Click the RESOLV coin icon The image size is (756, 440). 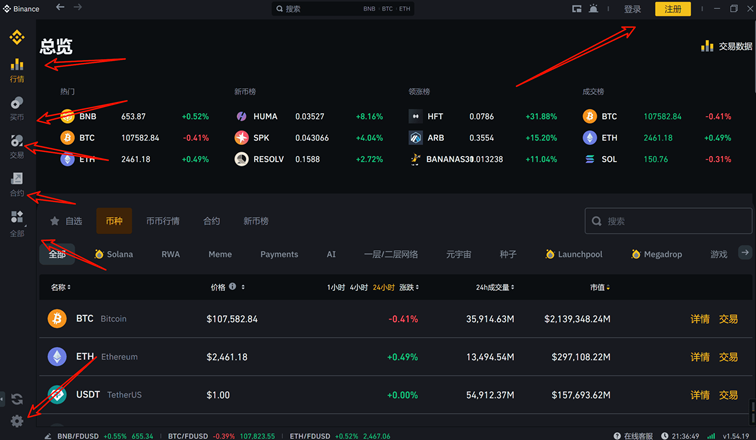point(242,159)
